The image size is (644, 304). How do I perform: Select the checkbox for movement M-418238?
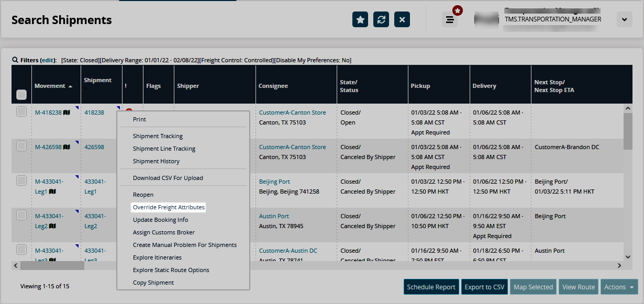(21, 111)
